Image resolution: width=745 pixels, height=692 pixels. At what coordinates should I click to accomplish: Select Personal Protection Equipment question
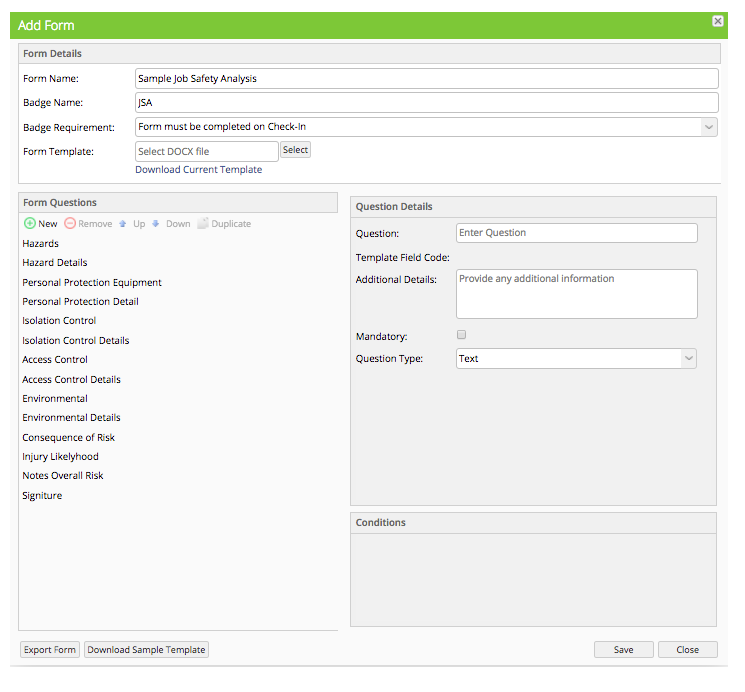click(x=92, y=283)
